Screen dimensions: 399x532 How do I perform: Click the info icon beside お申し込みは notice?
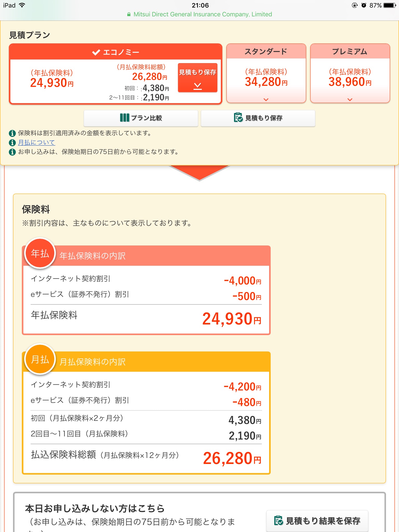click(x=12, y=152)
